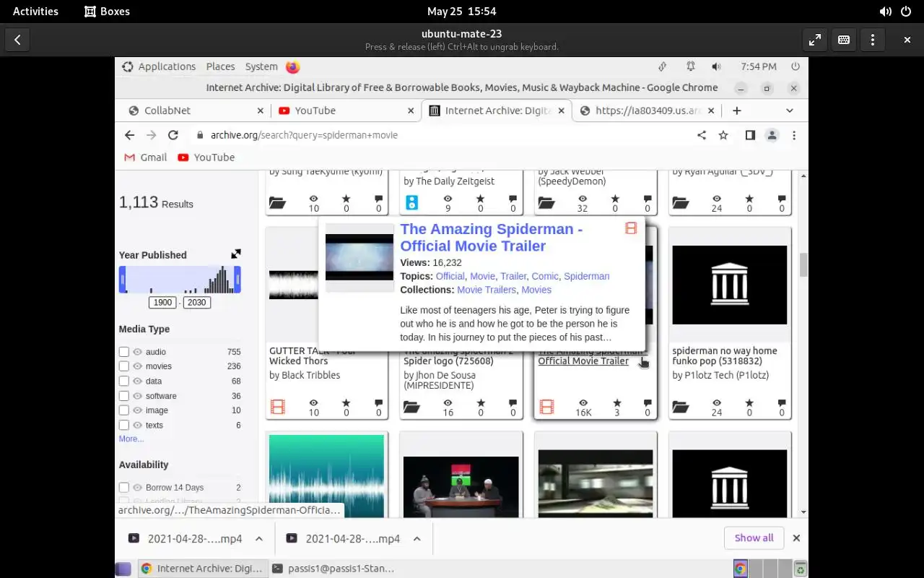
Task: Click Show all downloads button
Action: [754, 538]
